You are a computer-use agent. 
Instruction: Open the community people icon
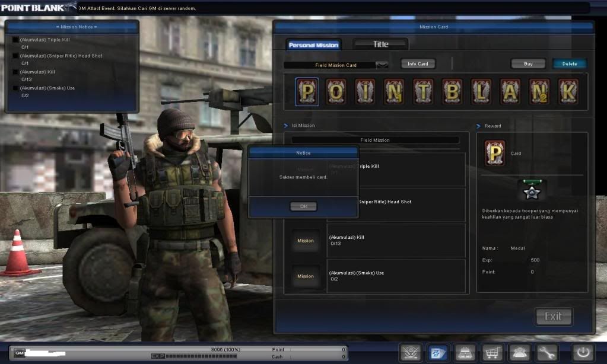(519, 352)
